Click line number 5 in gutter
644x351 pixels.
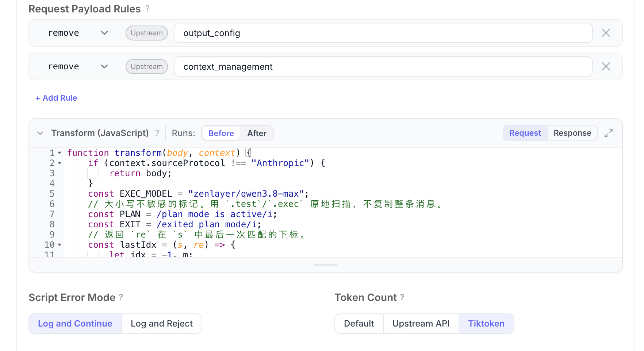tap(52, 194)
